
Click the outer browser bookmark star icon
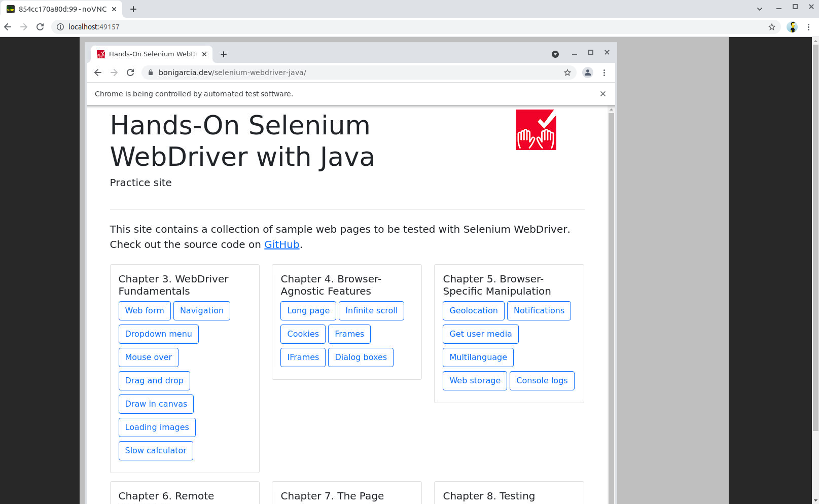click(x=771, y=27)
